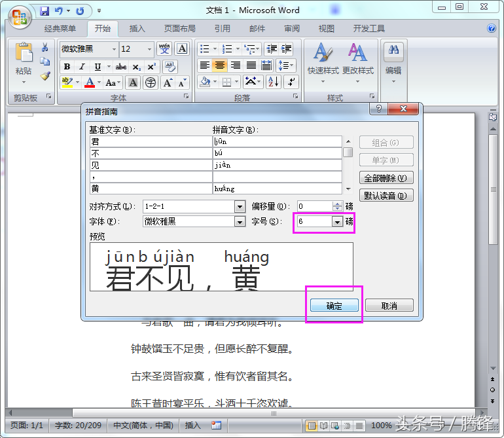Open the 经典菜单 tab
Viewport: 504px width, 438px height.
(60, 29)
